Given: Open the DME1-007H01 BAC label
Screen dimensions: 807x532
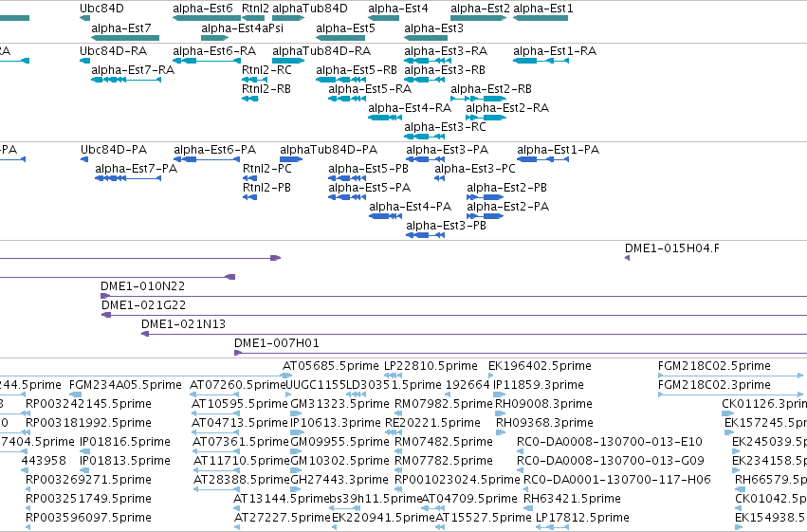Looking at the screenshot, I should tap(276, 343).
